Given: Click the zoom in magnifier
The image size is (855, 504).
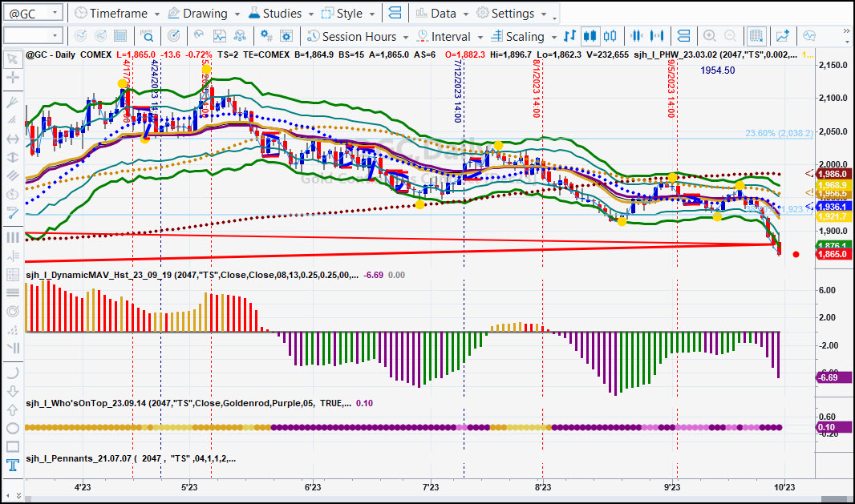Looking at the screenshot, I should pyautogui.click(x=709, y=37).
